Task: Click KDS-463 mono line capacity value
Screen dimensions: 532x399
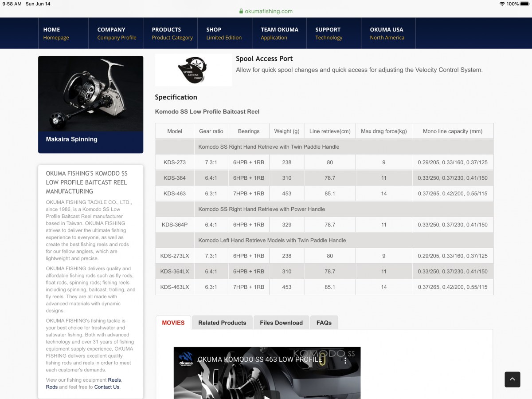Action: [453, 194]
